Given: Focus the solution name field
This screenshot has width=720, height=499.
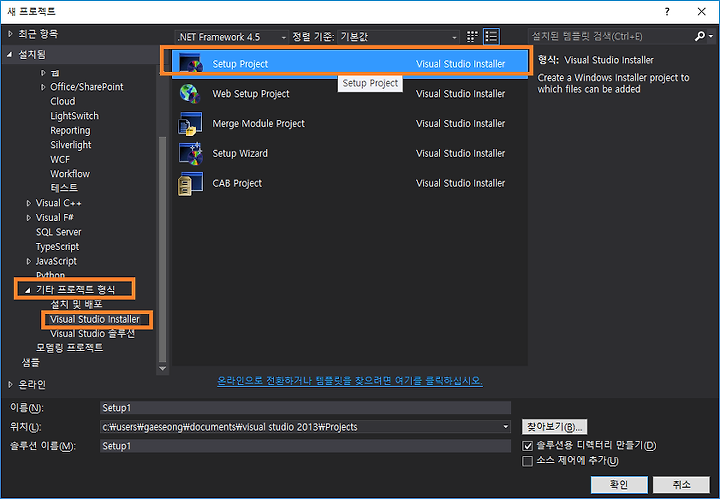Looking at the screenshot, I should coord(305,446).
